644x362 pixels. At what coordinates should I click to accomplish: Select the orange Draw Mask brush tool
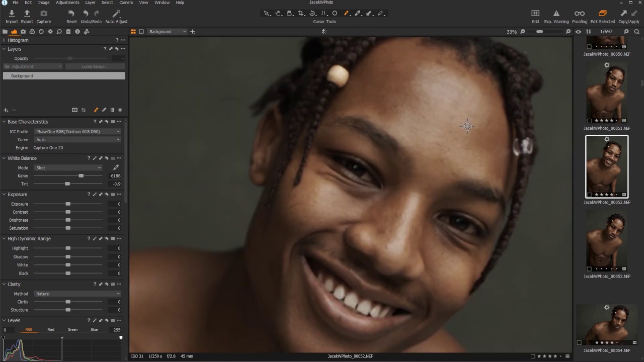click(x=346, y=14)
